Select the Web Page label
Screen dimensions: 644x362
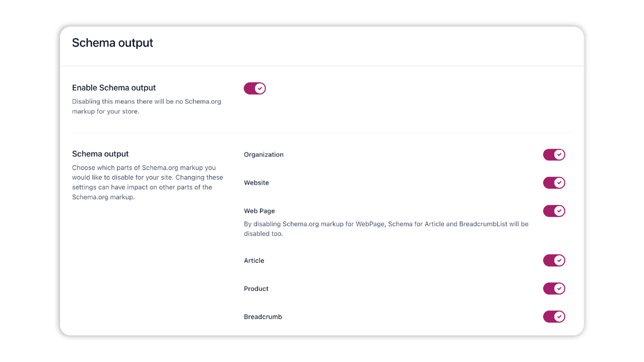click(x=260, y=211)
